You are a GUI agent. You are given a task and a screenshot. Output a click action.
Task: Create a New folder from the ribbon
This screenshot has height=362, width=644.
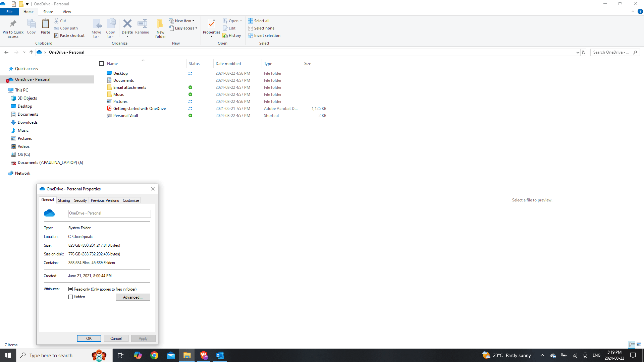[x=160, y=28]
